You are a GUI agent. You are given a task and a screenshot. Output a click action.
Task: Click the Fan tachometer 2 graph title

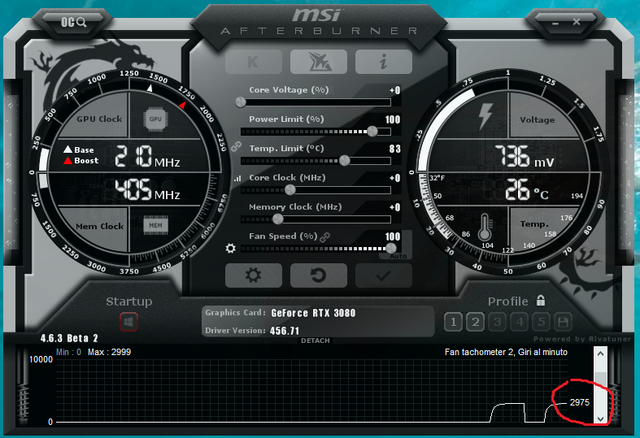click(506, 352)
